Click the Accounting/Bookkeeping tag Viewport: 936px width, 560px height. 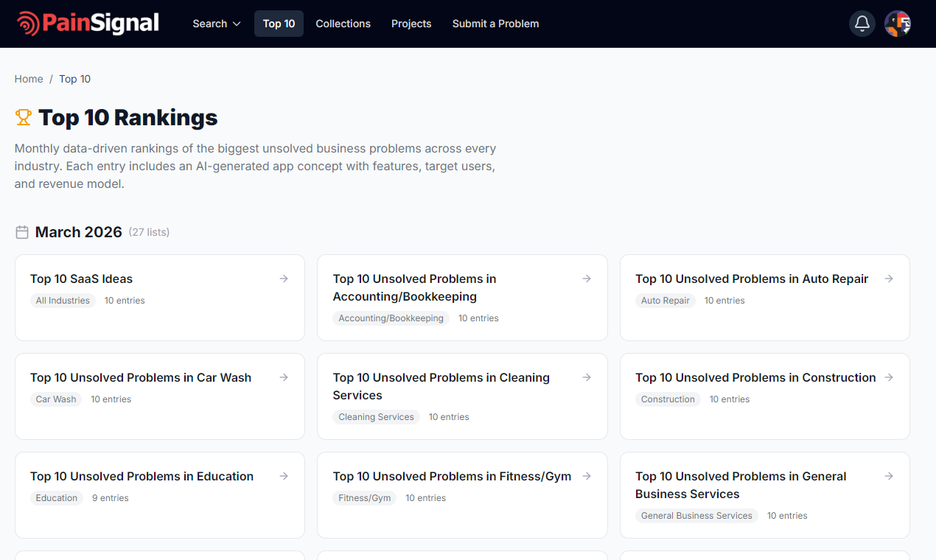391,318
